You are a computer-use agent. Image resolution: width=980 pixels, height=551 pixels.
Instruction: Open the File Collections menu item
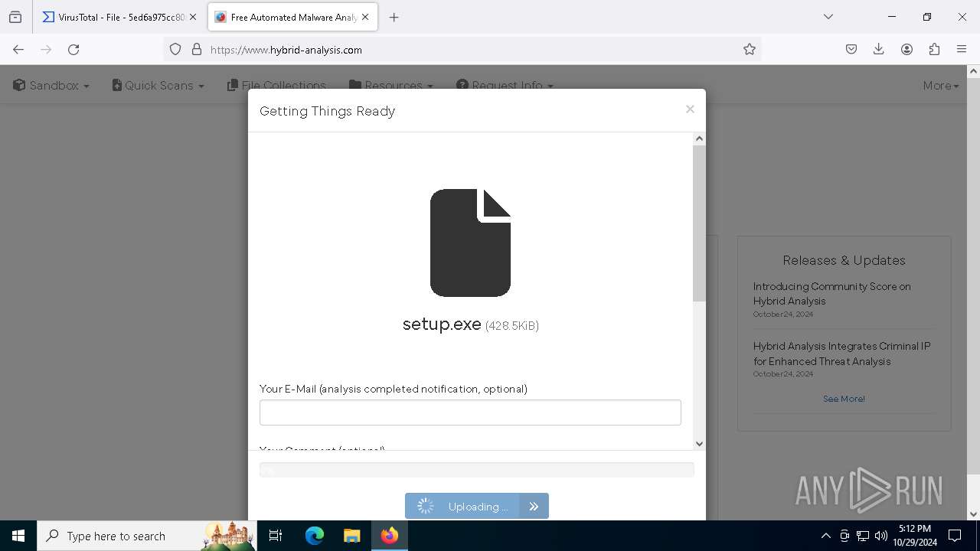pyautogui.click(x=277, y=86)
